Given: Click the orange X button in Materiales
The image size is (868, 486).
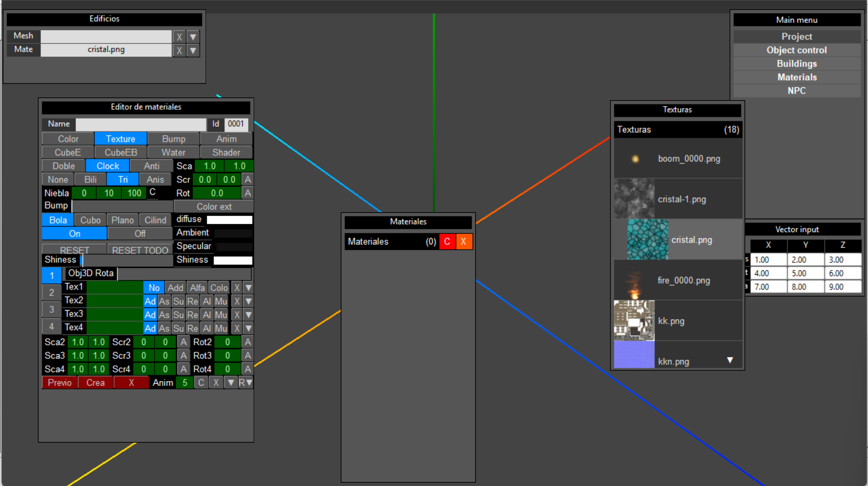Looking at the screenshot, I should pyautogui.click(x=463, y=242).
